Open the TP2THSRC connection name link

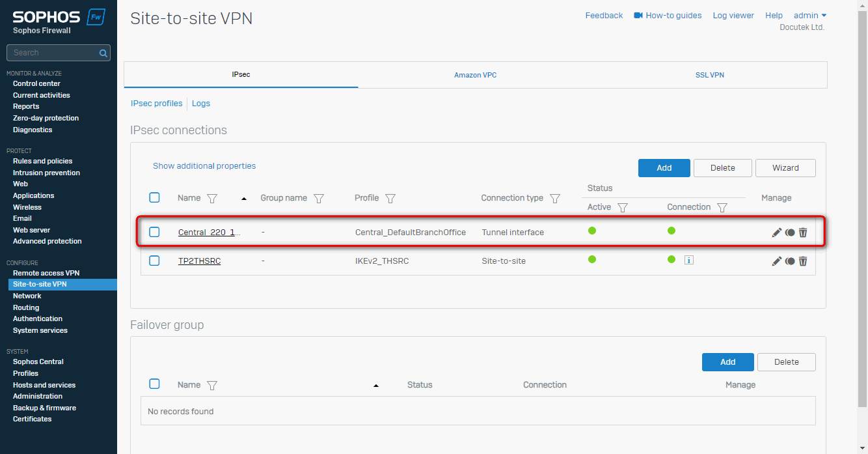tap(199, 261)
